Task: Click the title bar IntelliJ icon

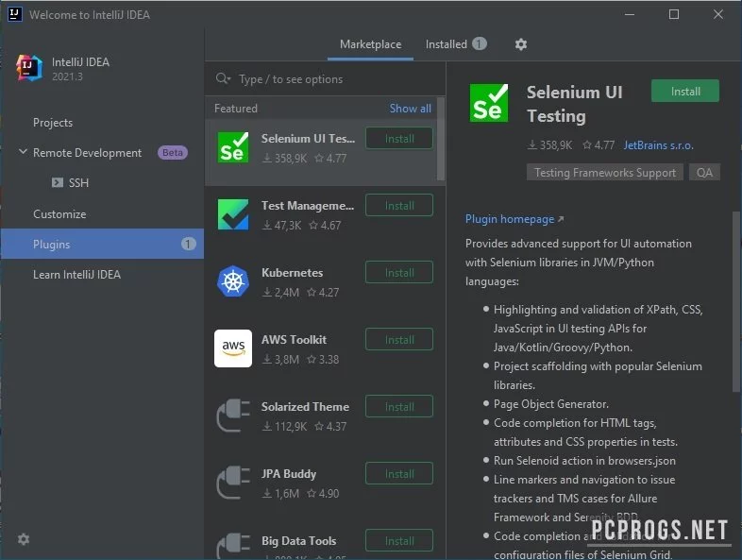Action: click(x=15, y=14)
